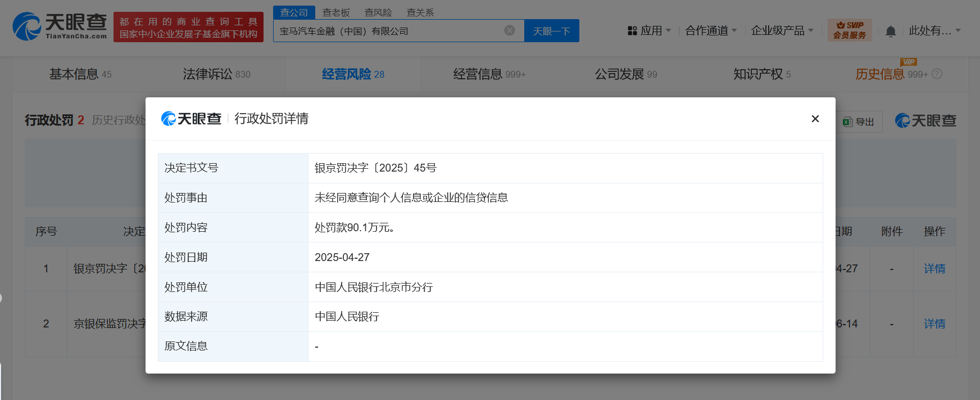Click the help icon beside 历史信息
The image size is (980, 400).
(937, 74)
